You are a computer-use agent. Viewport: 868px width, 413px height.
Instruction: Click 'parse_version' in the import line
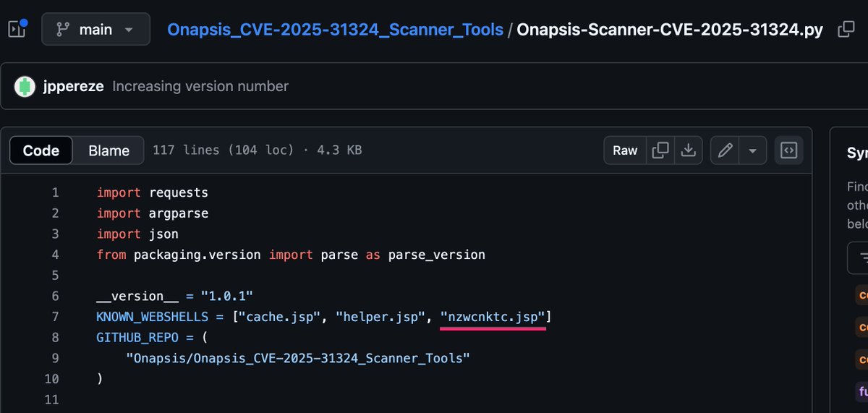(x=437, y=255)
